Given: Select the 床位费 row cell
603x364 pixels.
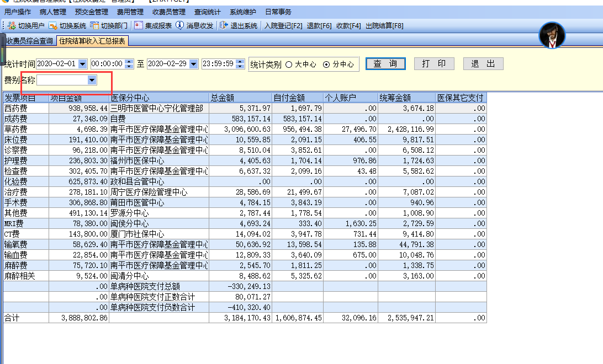Looking at the screenshot, I should (26, 140).
